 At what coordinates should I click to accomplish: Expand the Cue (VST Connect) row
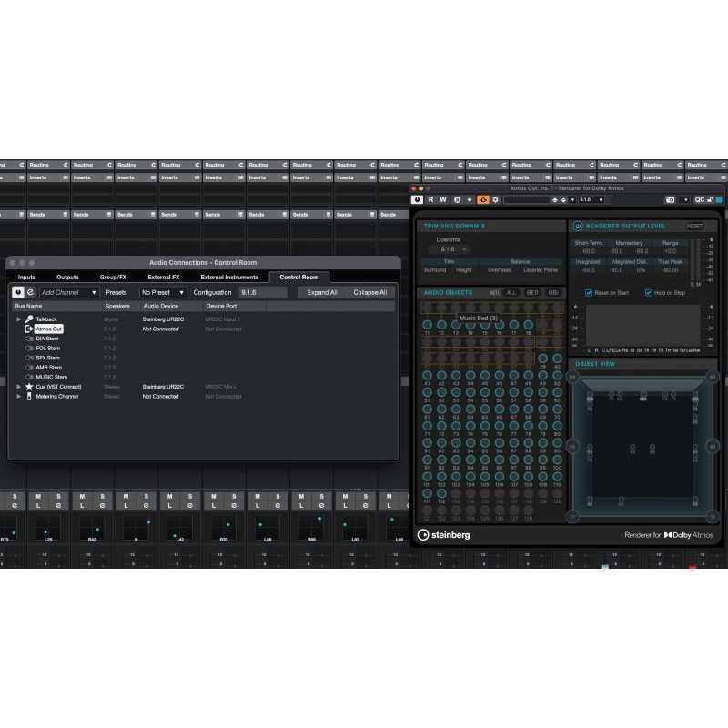point(18,387)
